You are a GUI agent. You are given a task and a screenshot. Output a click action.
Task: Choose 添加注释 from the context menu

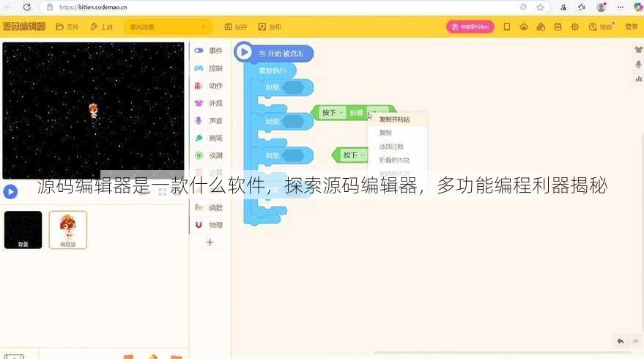coord(391,147)
